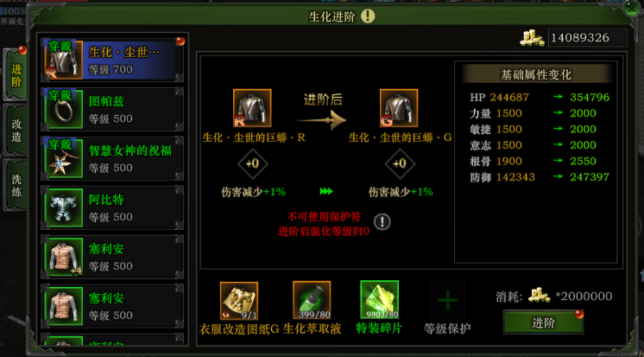The image size is (644, 357).
Task: Select the equipped 生化·尘世 level 700 item
Action: [x=112, y=60]
